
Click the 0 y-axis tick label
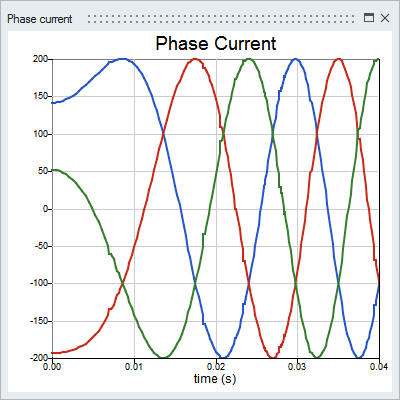[45, 209]
